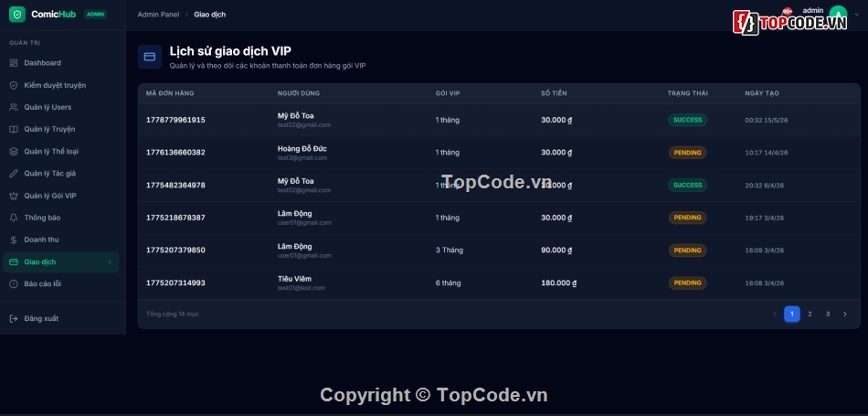The height and width of the screenshot is (416, 868).
Task: Click the Quản lý Users people icon
Action: click(x=14, y=108)
